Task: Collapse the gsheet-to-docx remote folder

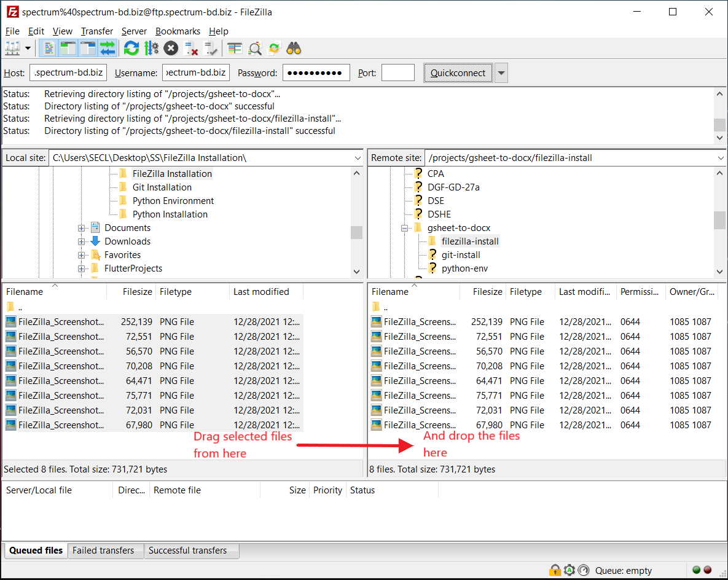Action: (404, 228)
